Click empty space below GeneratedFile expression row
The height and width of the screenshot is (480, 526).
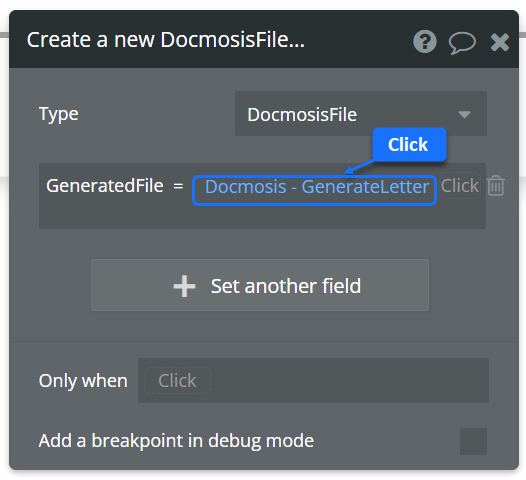click(x=262, y=217)
